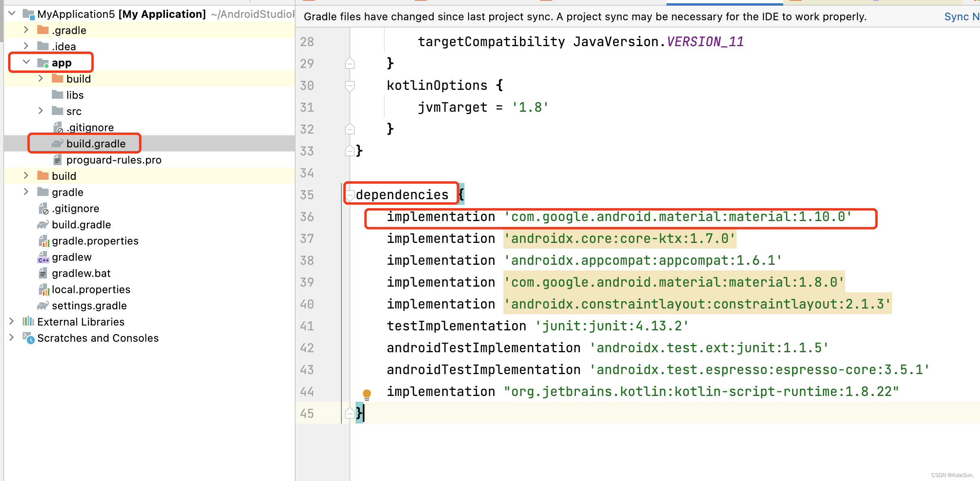Viewport: 980px width, 481px height.
Task: Click VERSION_11 on line 28
Action: pyautogui.click(x=705, y=42)
